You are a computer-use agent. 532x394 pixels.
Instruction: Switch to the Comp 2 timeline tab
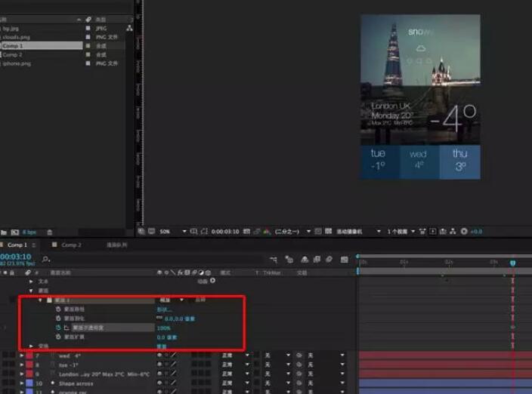click(x=71, y=245)
